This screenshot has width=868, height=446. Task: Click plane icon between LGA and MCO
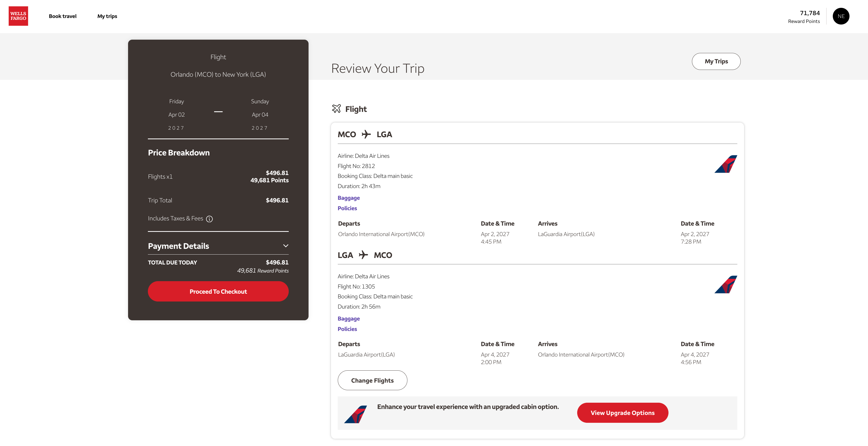point(363,255)
